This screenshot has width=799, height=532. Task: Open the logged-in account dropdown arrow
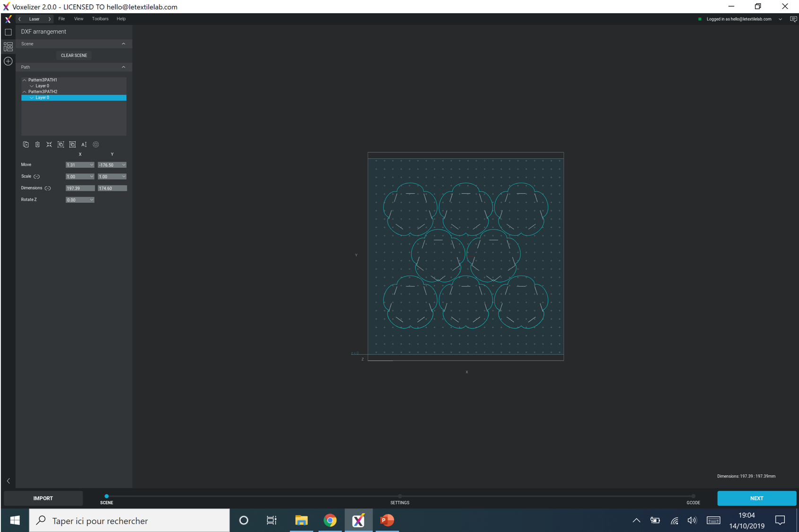tap(780, 19)
